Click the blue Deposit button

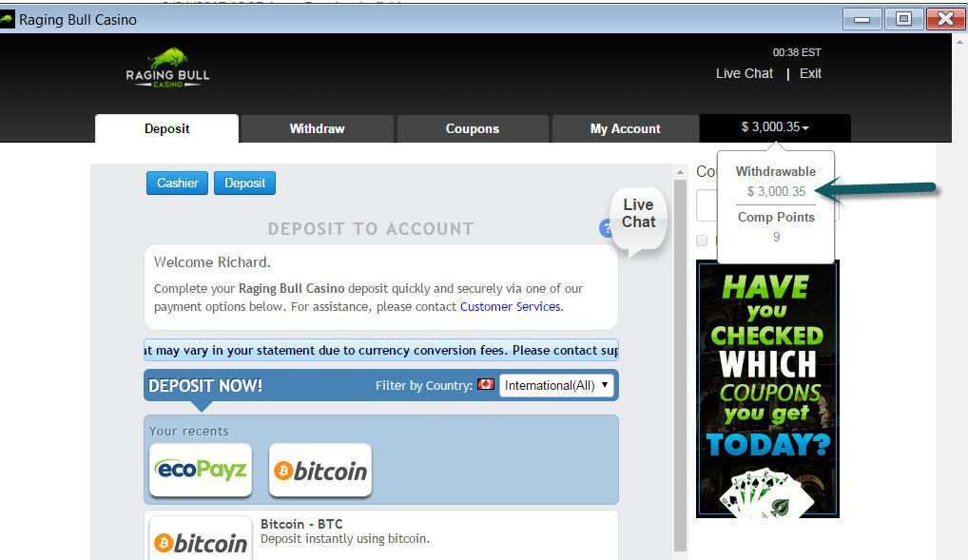pyautogui.click(x=244, y=183)
